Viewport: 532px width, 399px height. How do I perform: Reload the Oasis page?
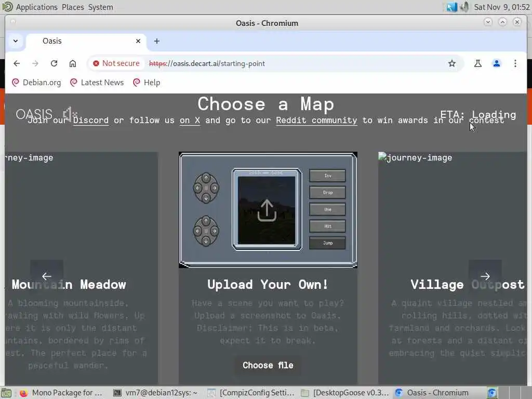pyautogui.click(x=54, y=63)
